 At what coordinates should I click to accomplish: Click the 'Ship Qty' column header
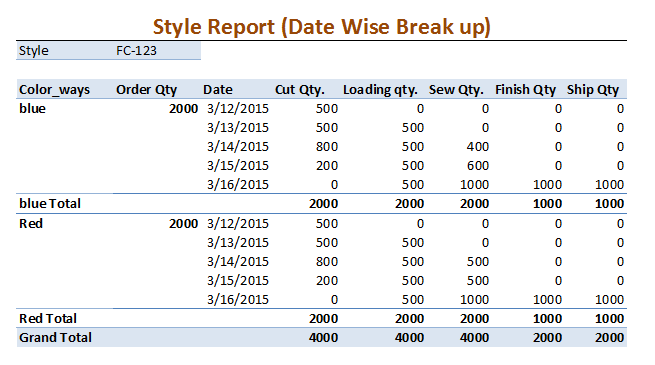click(x=593, y=90)
